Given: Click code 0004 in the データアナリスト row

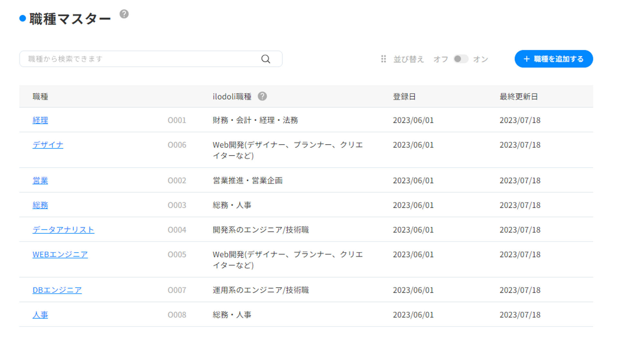Looking at the screenshot, I should (177, 230).
